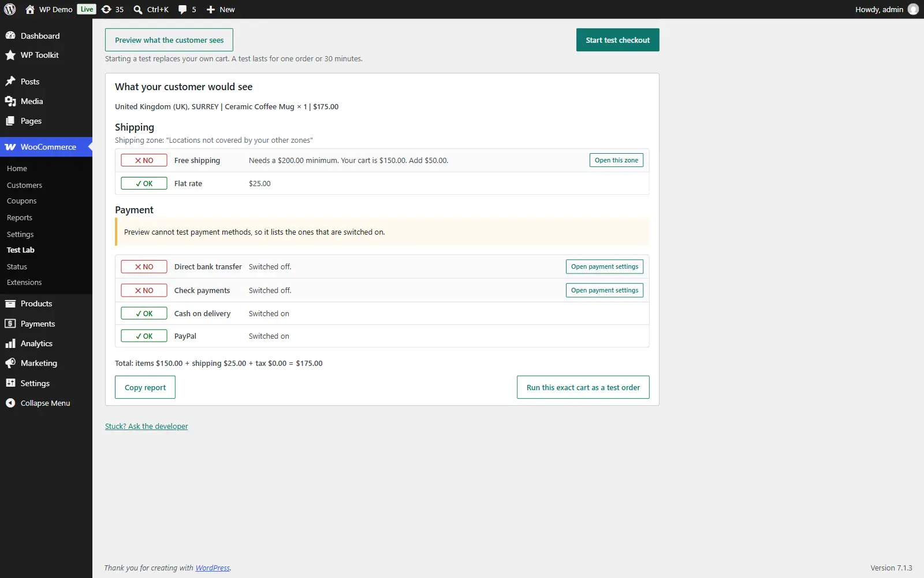Screen dimensions: 924x578
Task: Click the Cash on delivery label
Action: (x=202, y=314)
